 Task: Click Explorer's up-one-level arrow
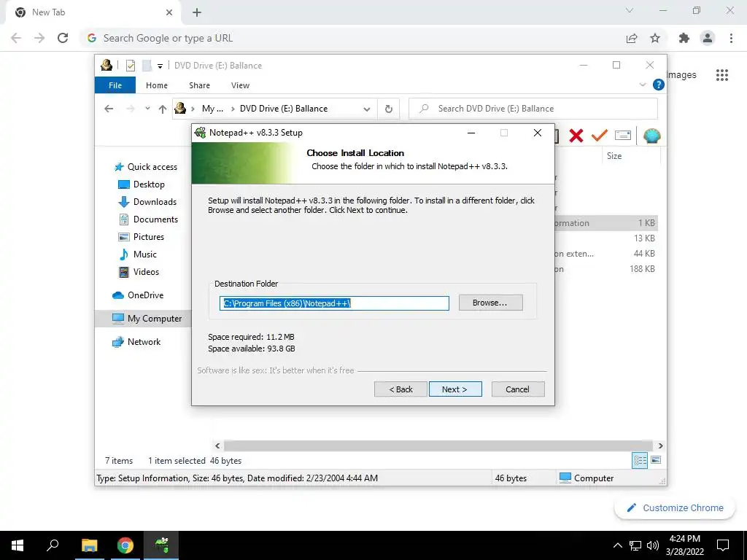(x=163, y=109)
